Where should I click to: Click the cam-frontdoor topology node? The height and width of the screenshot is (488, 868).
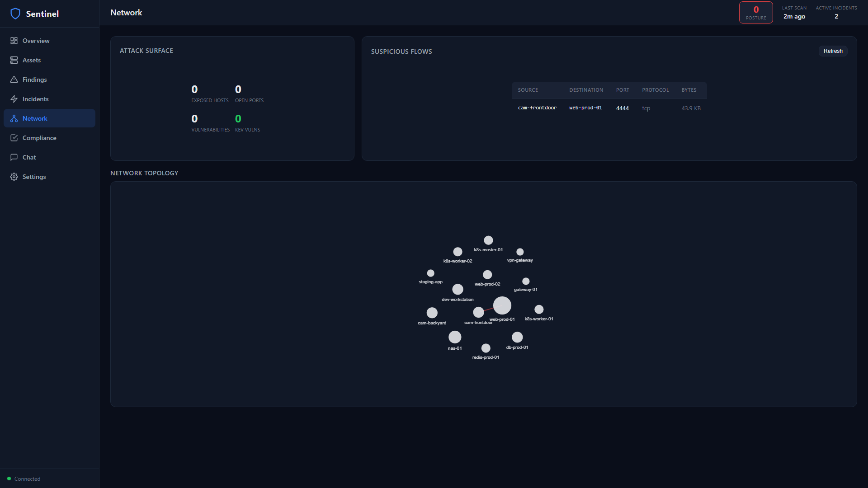coord(479,312)
